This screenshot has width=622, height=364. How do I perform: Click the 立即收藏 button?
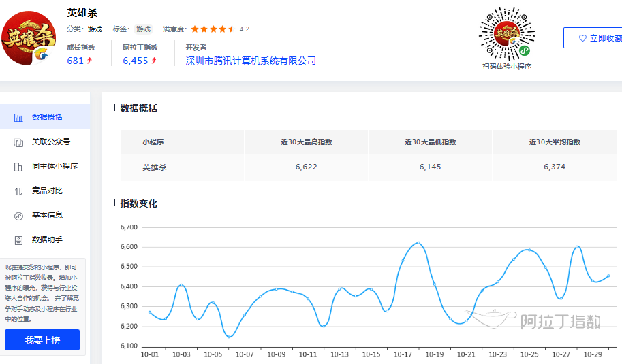(593, 38)
